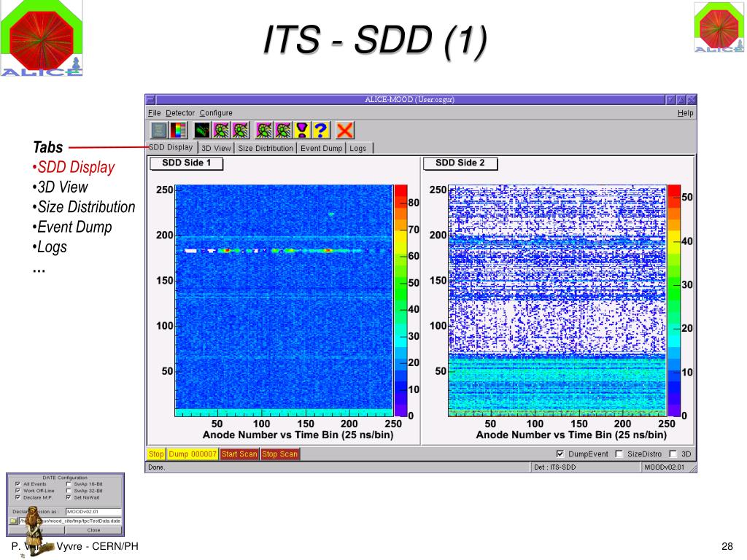Click the Dump 000007 button

coord(193,454)
